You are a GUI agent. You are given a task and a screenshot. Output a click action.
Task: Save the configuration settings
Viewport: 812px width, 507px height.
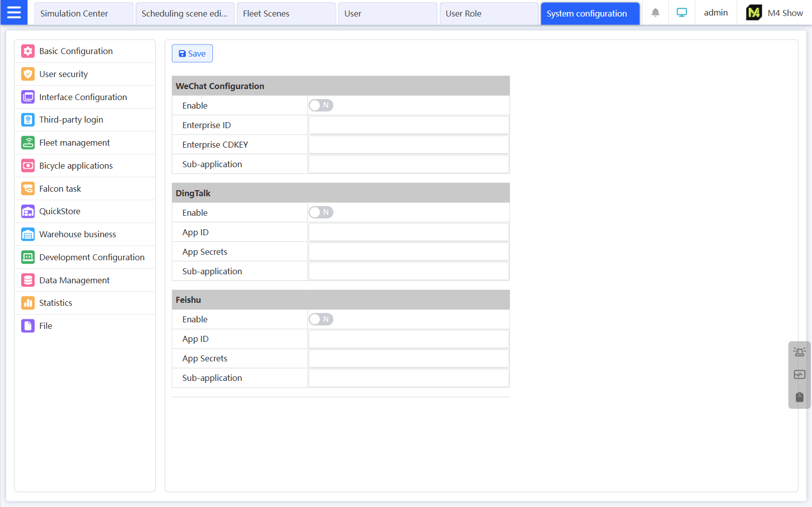coord(192,54)
